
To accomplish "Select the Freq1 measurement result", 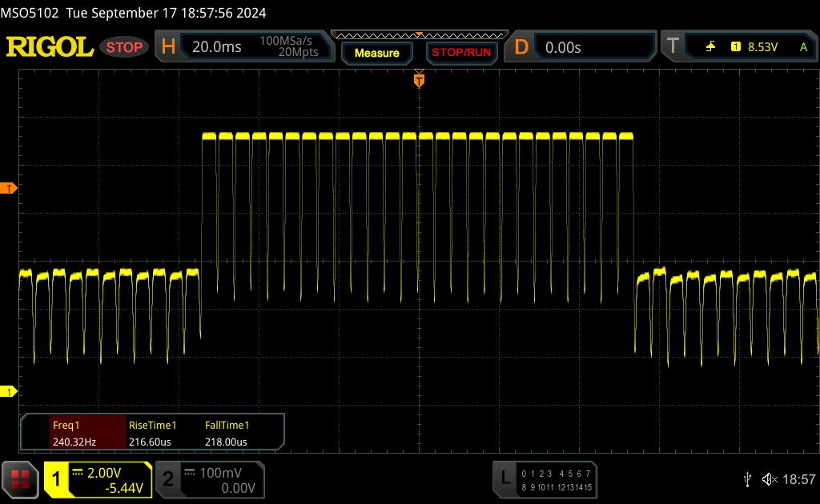I will pyautogui.click(x=74, y=433).
